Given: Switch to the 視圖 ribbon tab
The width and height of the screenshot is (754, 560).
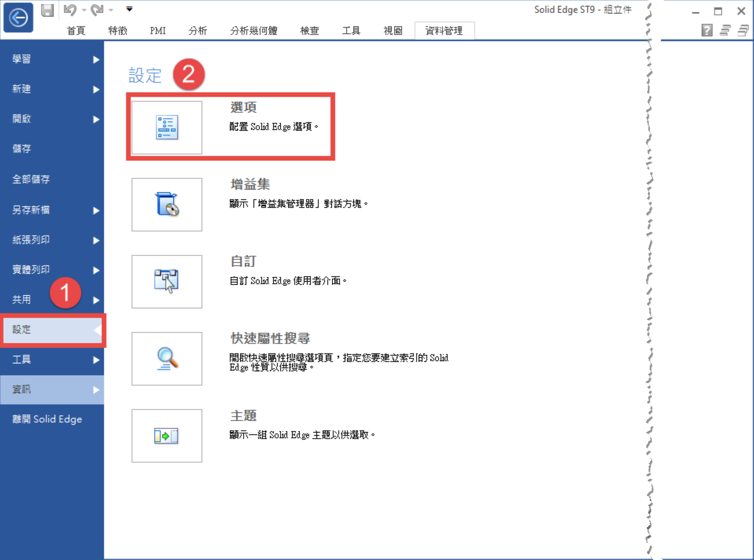Looking at the screenshot, I should click(x=393, y=30).
